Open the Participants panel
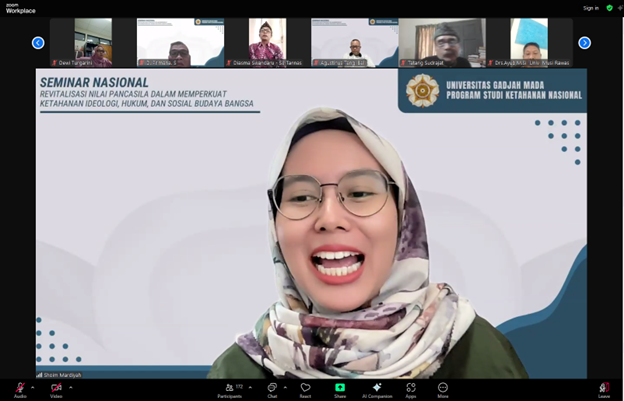The width and height of the screenshot is (624, 401). pyautogui.click(x=230, y=388)
